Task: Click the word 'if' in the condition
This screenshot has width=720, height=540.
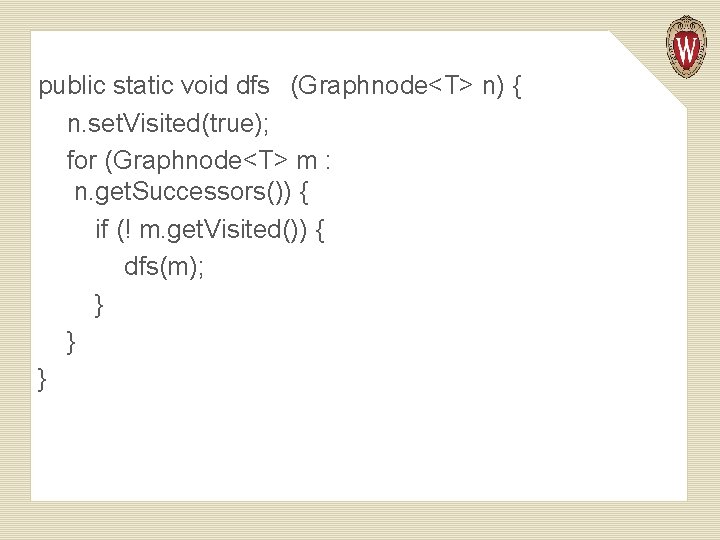Action: (102, 230)
